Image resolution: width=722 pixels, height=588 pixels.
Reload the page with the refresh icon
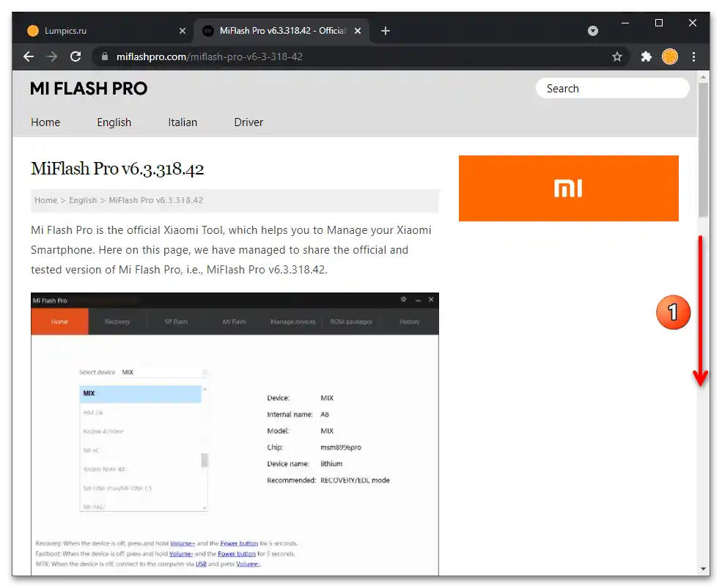pyautogui.click(x=75, y=56)
